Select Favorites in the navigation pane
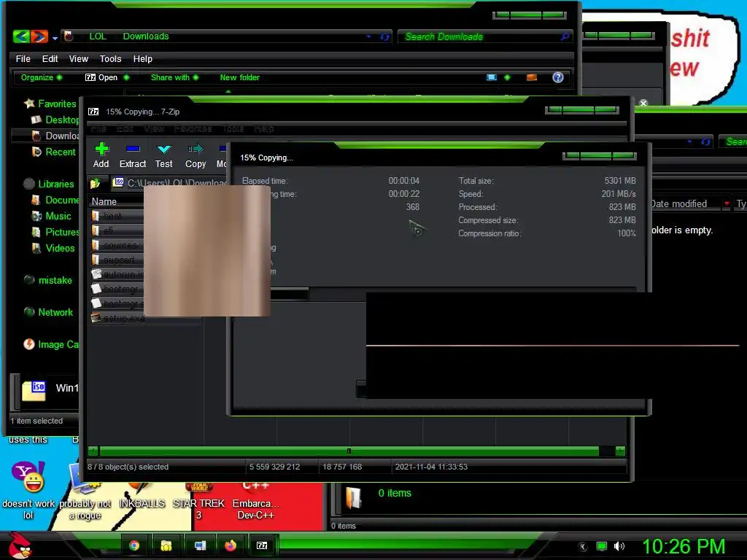Screen dimensions: 747x560 point(50,104)
